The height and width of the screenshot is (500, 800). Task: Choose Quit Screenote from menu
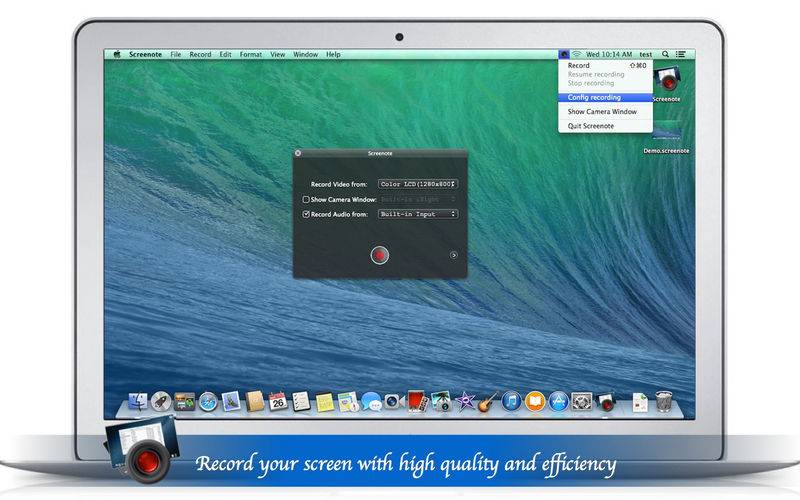coord(606,126)
